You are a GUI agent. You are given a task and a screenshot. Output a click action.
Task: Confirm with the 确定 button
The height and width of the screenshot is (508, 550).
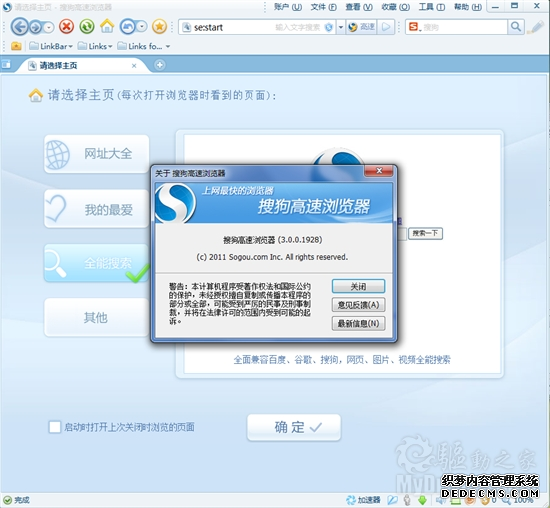coord(294,427)
